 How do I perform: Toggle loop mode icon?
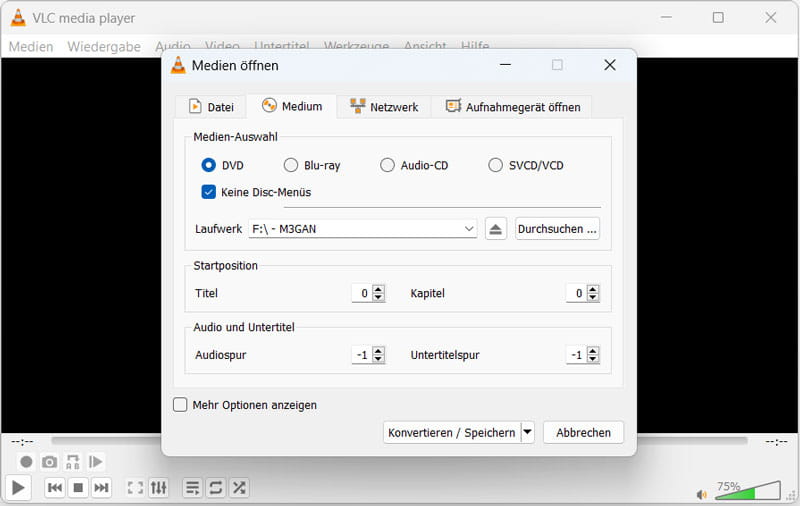(x=216, y=488)
